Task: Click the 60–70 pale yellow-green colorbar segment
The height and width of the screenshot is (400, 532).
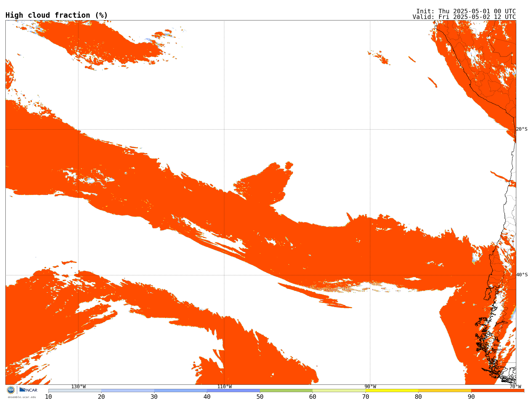Action: point(339,391)
